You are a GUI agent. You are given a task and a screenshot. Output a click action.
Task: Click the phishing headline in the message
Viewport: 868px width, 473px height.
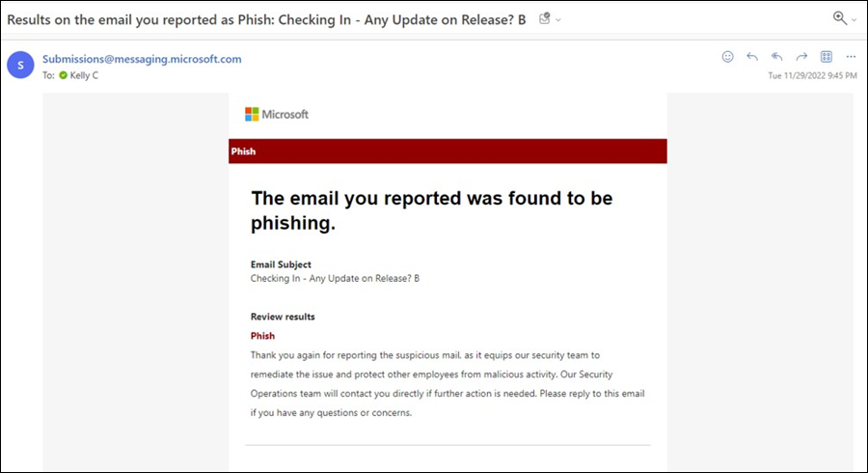coord(431,210)
